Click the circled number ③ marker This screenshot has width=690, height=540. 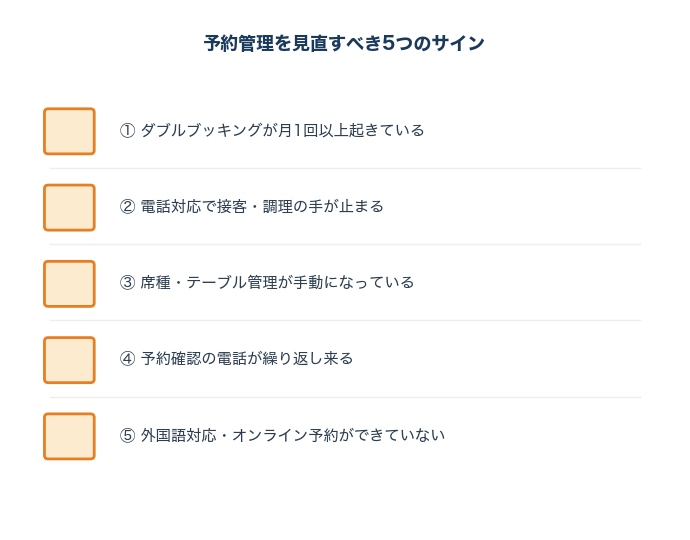127,283
